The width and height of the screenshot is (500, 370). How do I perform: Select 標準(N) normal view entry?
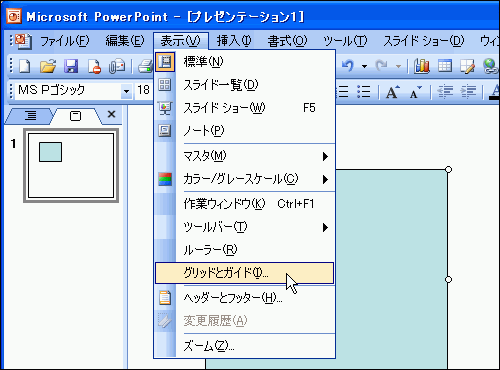point(244,62)
